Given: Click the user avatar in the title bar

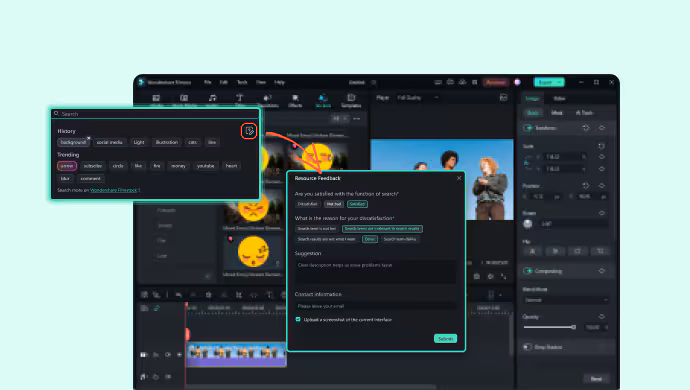Looking at the screenshot, I should pos(518,82).
